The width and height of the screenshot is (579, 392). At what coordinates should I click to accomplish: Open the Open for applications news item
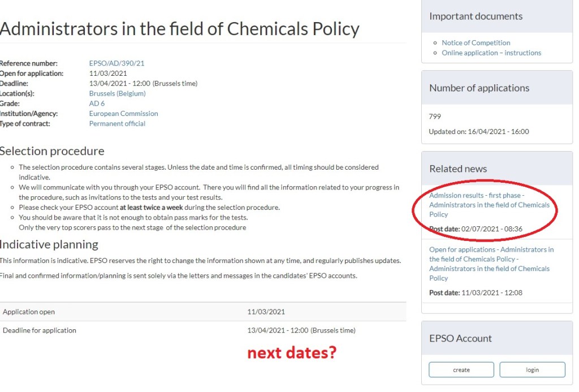point(491,264)
